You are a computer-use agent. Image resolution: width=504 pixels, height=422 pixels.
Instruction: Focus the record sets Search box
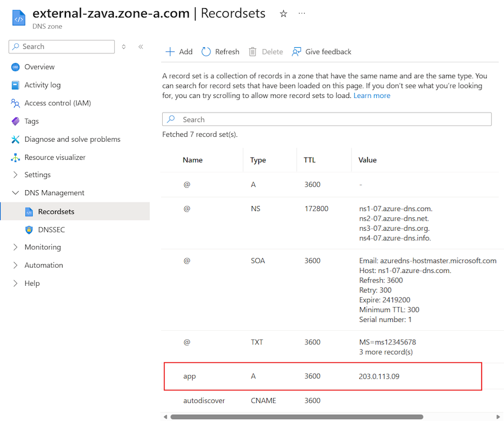point(327,119)
